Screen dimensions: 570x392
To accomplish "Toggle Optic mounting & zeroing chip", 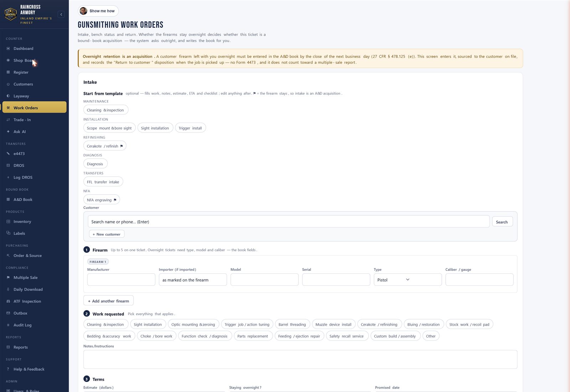I will pos(193,324).
